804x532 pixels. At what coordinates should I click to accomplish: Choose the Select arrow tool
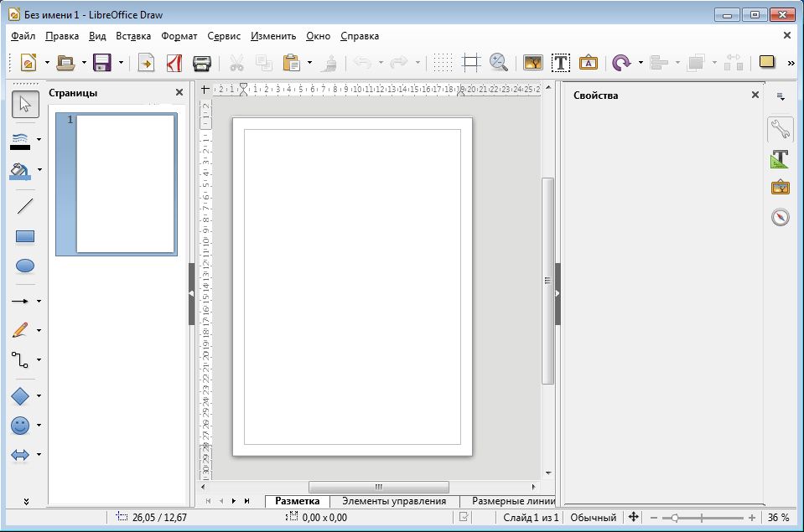point(25,104)
